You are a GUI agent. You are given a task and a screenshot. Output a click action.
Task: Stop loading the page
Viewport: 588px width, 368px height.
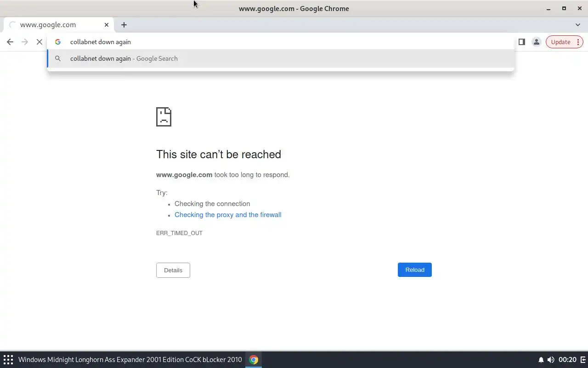coord(40,42)
